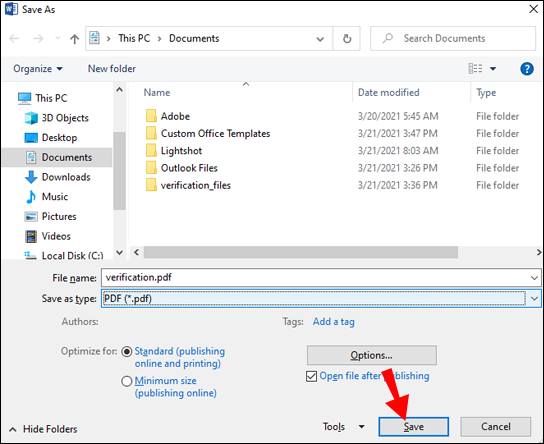Click the Back navigation arrow
The image size is (544, 444).
coord(14,39)
